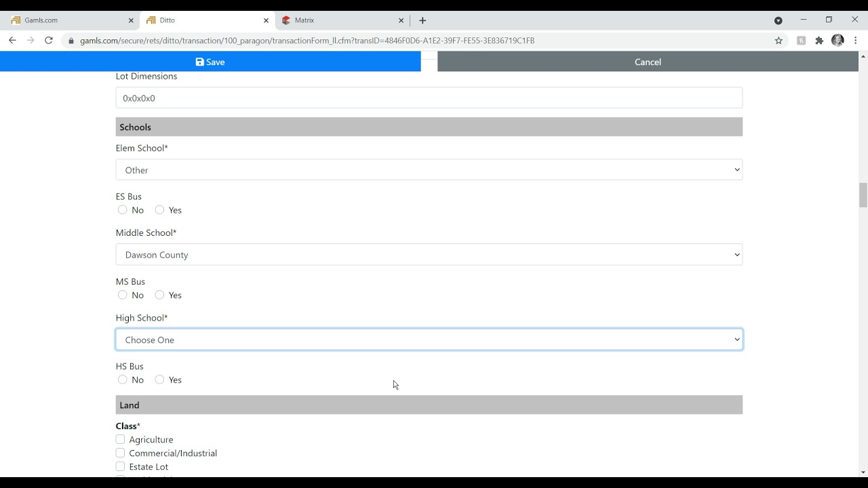Click the Land section header

click(429, 405)
